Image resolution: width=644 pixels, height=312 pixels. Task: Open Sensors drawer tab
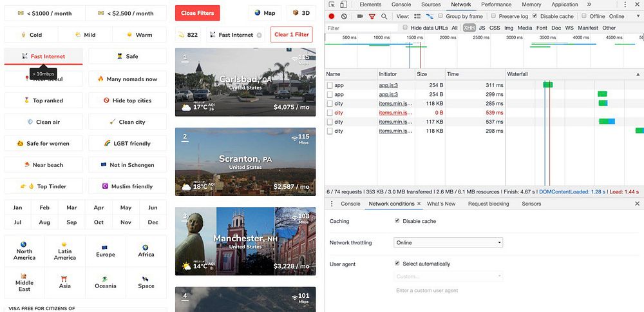click(x=531, y=204)
